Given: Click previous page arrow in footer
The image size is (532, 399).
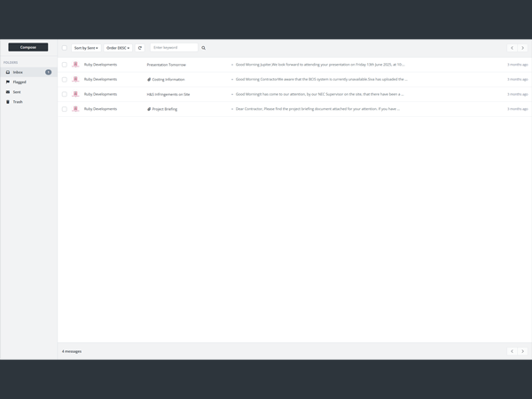Looking at the screenshot, I should pos(512,351).
